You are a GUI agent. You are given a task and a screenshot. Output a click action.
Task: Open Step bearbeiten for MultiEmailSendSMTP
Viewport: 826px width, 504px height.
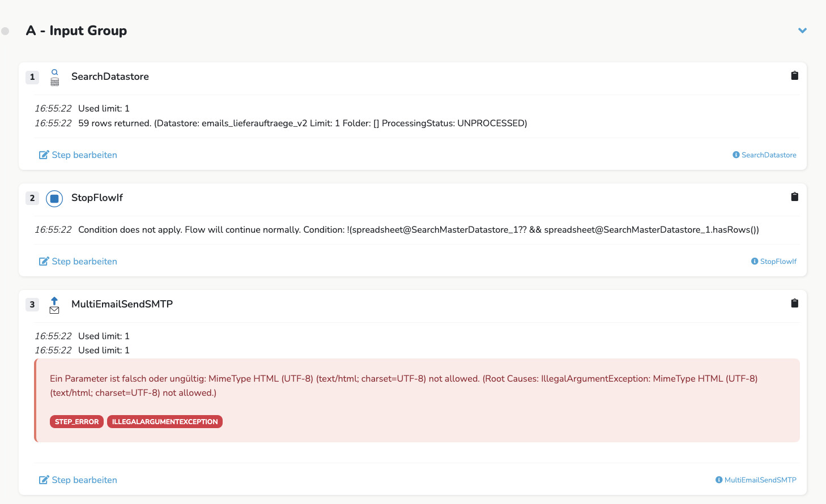click(78, 480)
